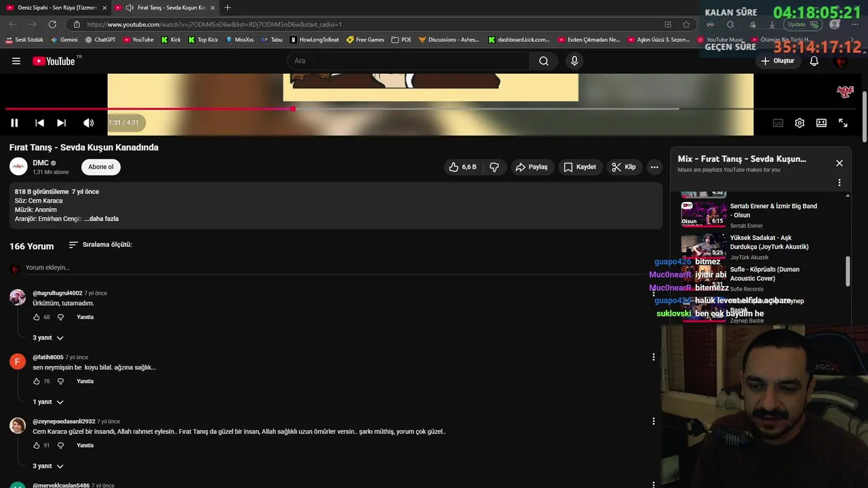The image size is (868, 488).
Task: Dislike tugrultugrul4002's comment
Action: pyautogui.click(x=60, y=317)
